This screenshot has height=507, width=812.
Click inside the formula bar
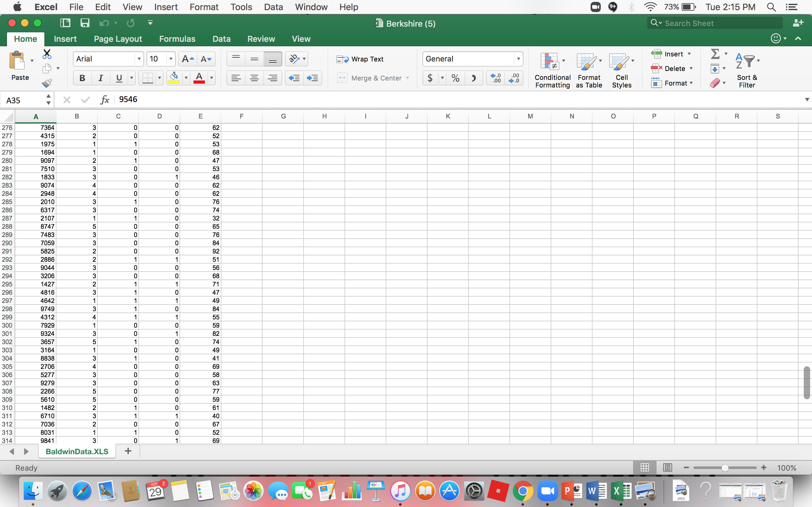tap(235, 99)
